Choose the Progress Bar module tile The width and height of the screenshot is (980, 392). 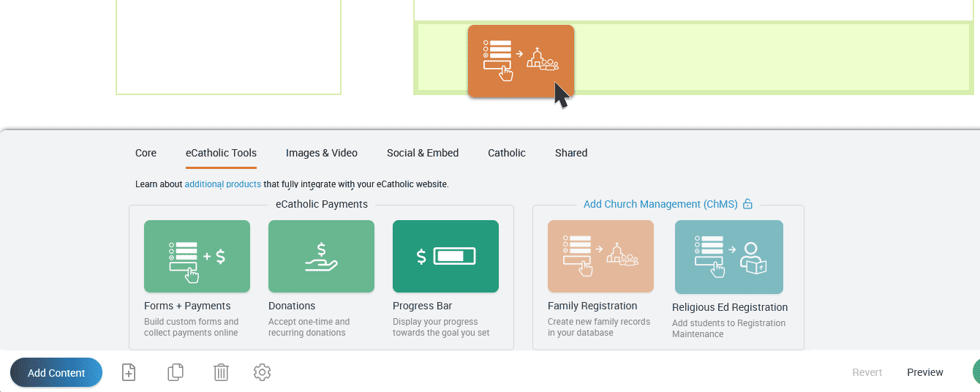(x=445, y=257)
